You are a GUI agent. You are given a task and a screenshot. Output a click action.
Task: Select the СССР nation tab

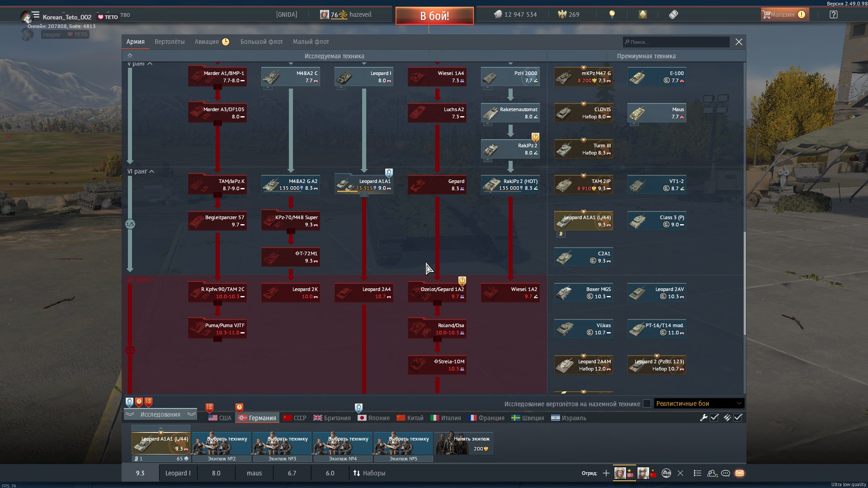(x=295, y=418)
